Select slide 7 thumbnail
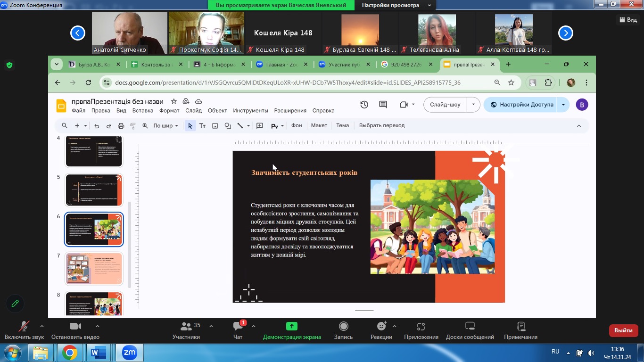 [94, 269]
